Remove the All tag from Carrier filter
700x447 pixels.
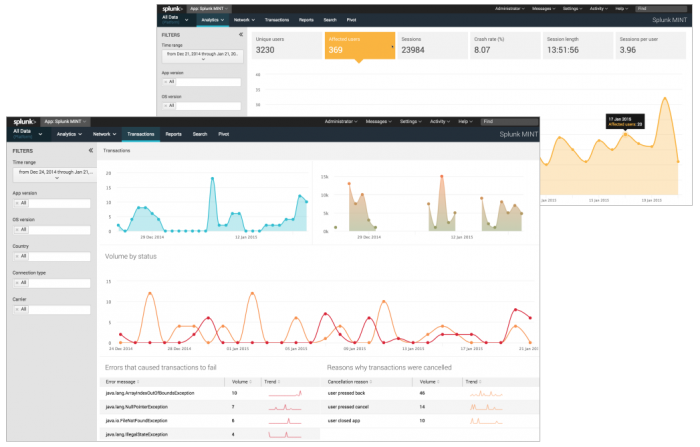[17, 309]
